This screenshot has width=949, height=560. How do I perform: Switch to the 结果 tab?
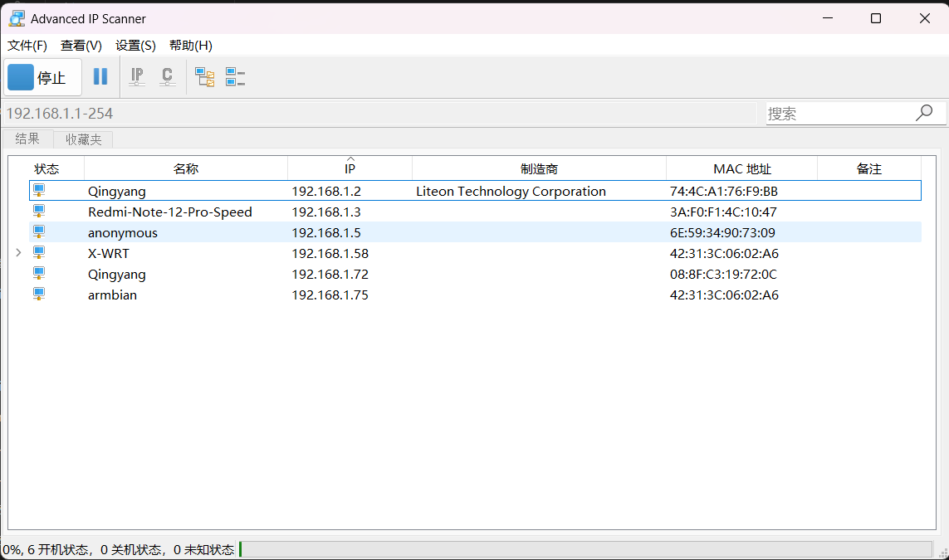tap(27, 139)
